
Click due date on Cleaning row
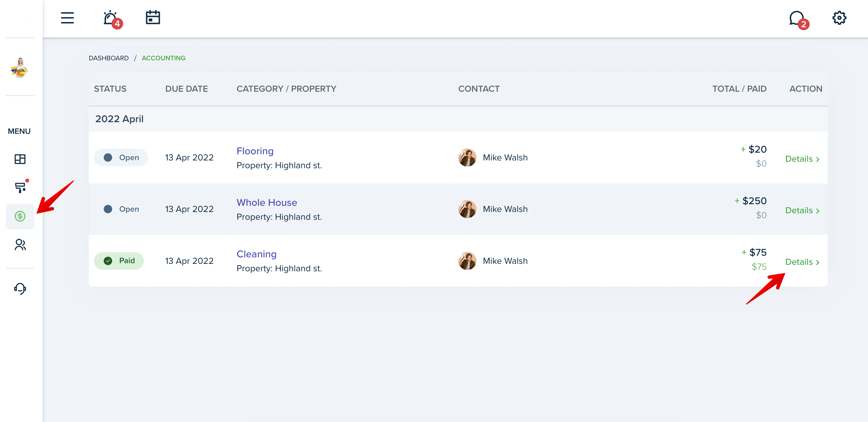coord(189,261)
